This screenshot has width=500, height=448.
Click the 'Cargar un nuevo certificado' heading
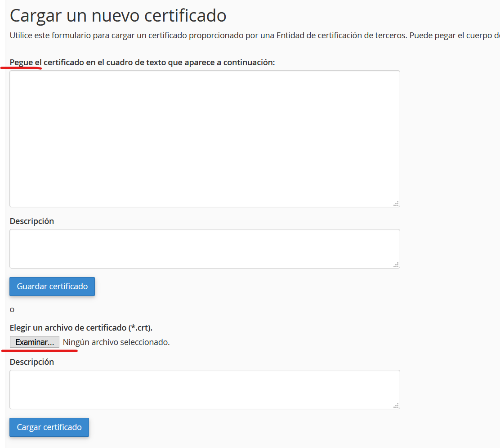coord(118,16)
